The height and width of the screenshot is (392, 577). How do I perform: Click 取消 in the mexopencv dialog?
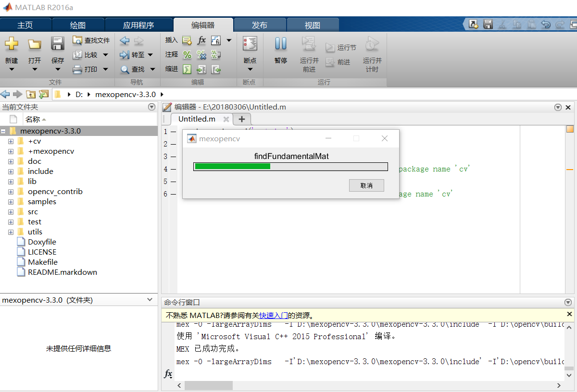coord(366,185)
